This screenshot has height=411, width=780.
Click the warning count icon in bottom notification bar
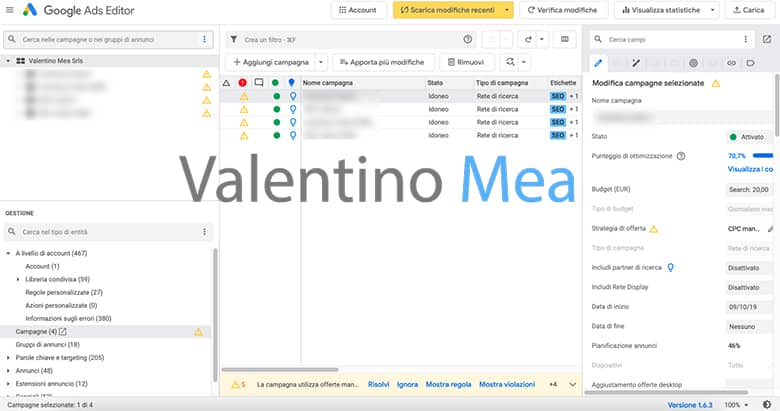tap(236, 384)
